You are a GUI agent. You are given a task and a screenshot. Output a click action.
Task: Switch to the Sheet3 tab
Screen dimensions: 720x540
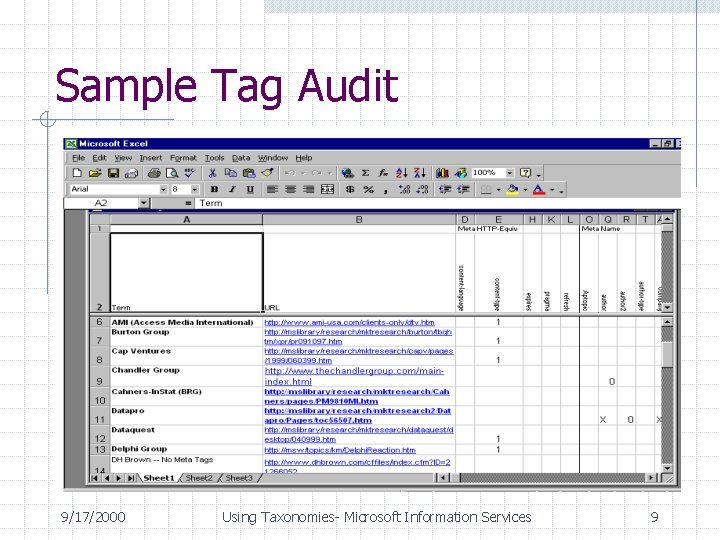coord(239,478)
